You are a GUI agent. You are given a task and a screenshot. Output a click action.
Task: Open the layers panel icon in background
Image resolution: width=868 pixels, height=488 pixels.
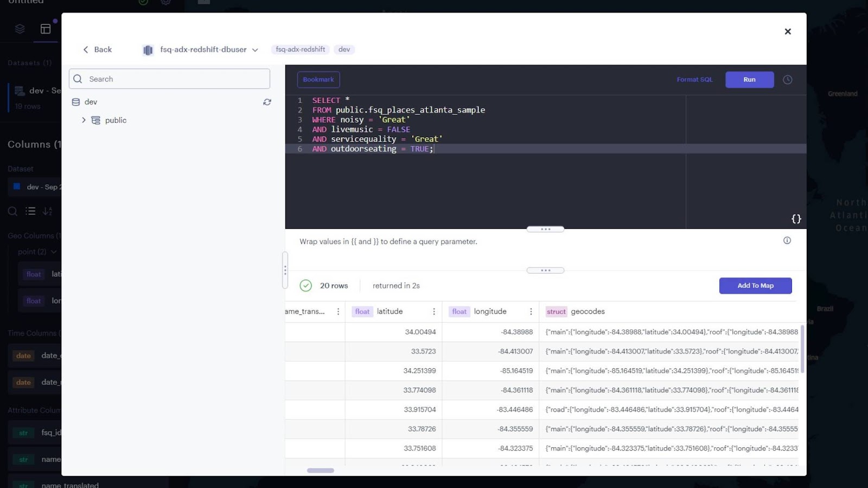tap(20, 29)
